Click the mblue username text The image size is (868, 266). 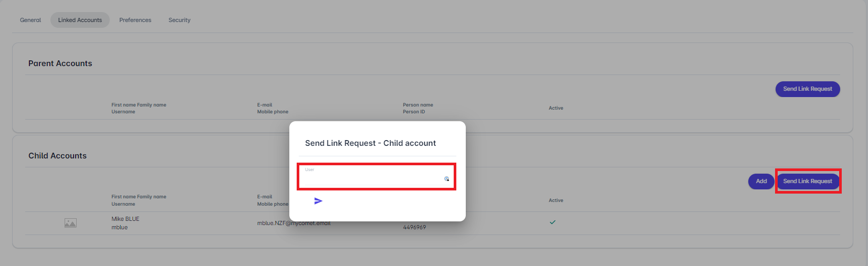[120, 227]
